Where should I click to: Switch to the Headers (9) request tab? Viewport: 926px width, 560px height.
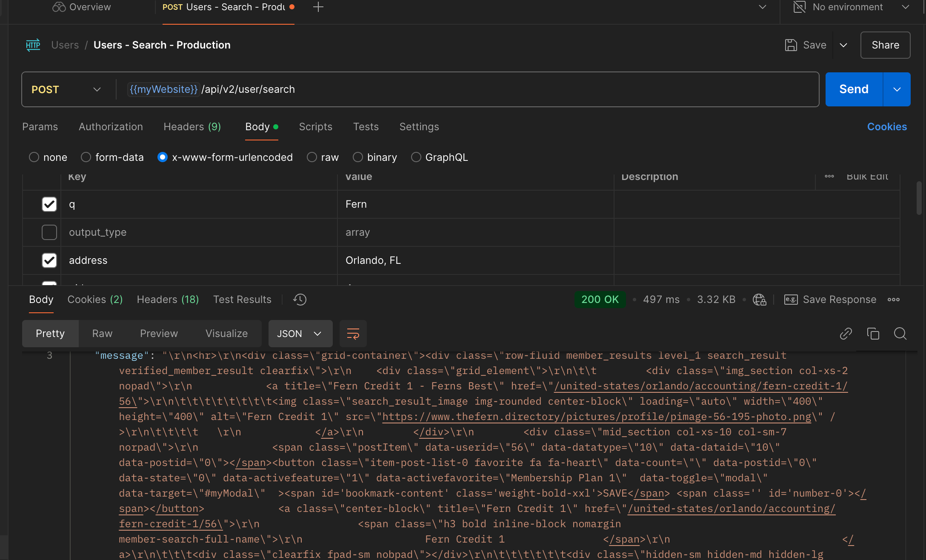coord(192,127)
